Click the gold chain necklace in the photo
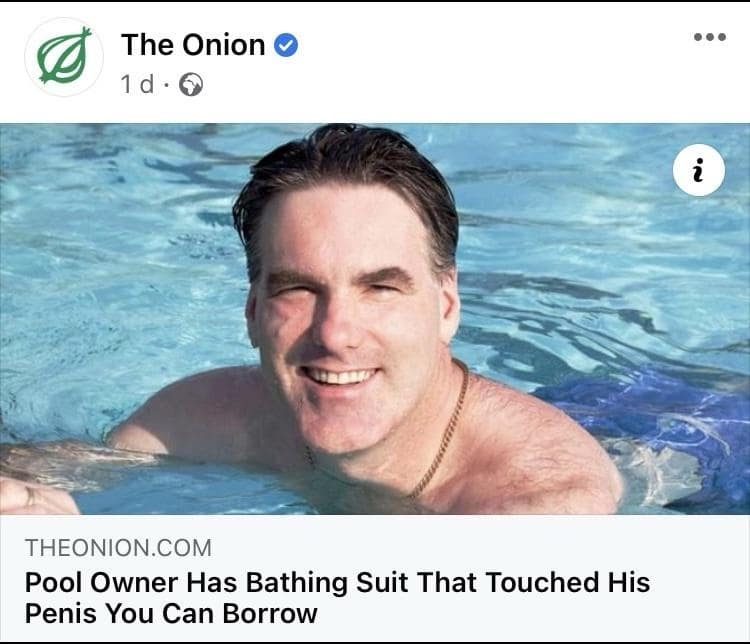This screenshot has height=644, width=750. 441,440
